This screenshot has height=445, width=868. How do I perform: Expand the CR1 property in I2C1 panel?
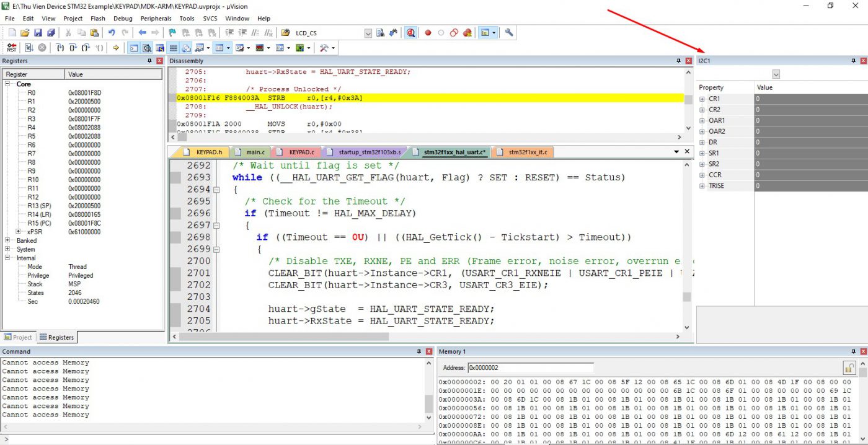[701, 98]
